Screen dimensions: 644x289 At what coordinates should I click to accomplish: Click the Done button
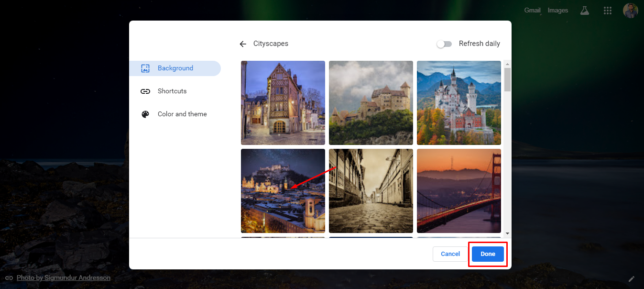point(488,254)
